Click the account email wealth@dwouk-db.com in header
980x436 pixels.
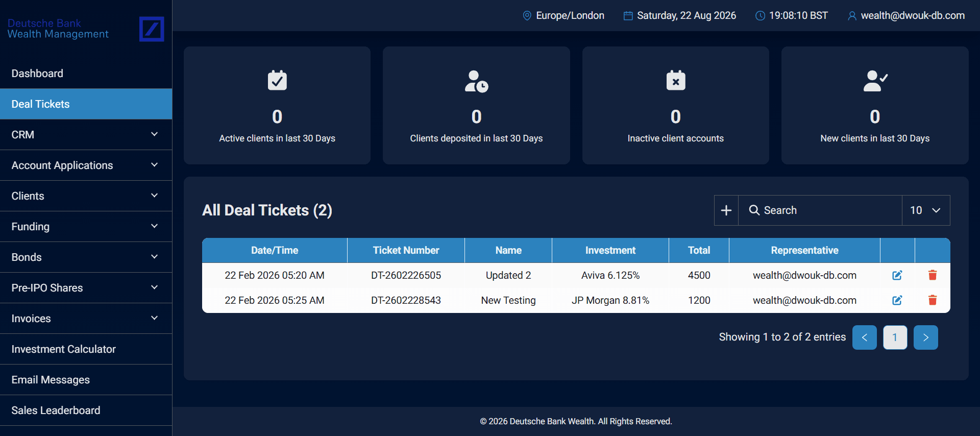pyautogui.click(x=913, y=16)
